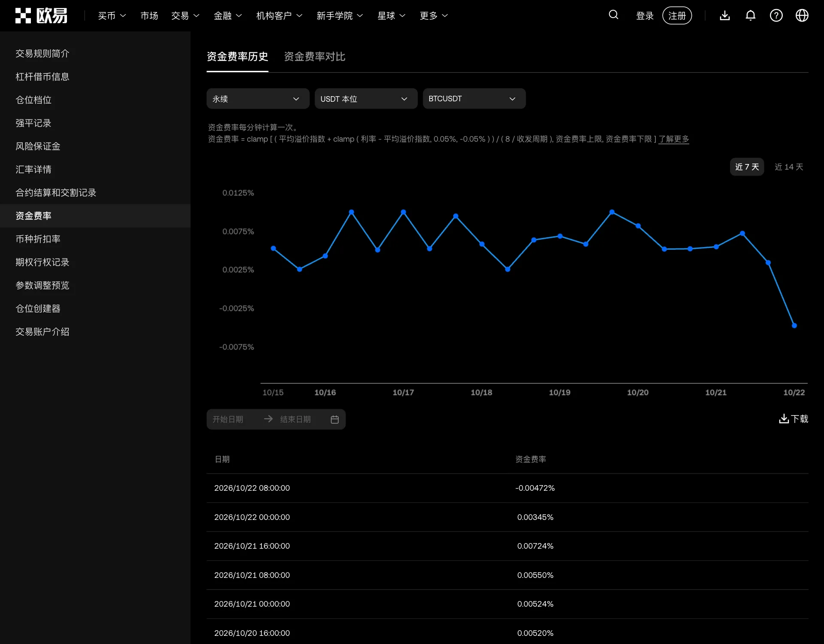Follow the 了解更多 link

(x=674, y=139)
